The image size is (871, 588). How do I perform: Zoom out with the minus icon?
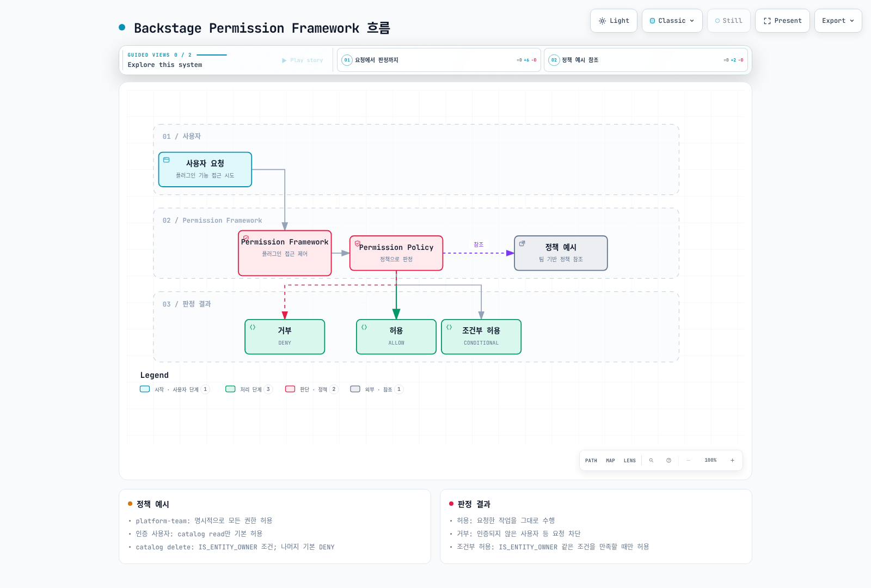(x=688, y=461)
